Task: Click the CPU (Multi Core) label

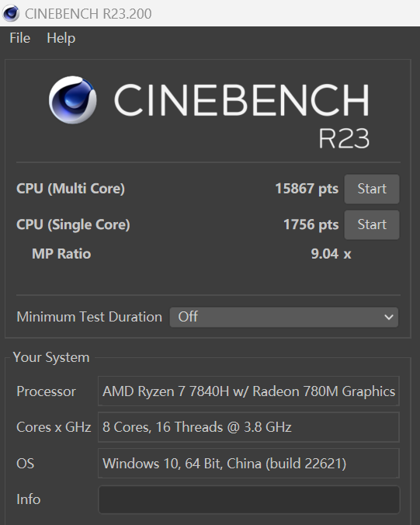Action: [x=71, y=189]
